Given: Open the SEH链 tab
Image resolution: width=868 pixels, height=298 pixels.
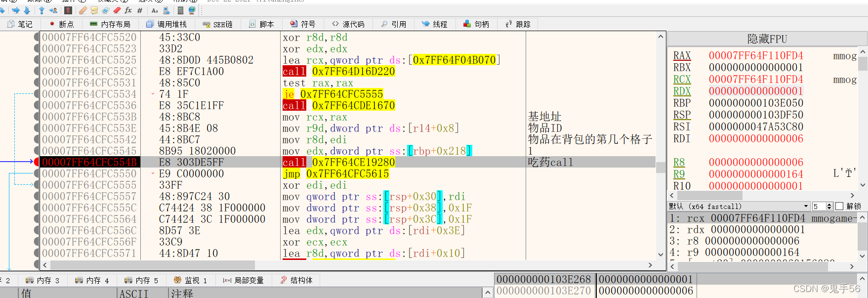Looking at the screenshot, I should click(x=217, y=24).
